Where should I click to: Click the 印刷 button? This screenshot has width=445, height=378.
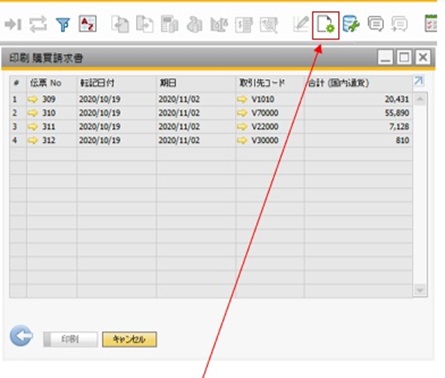tap(70, 339)
